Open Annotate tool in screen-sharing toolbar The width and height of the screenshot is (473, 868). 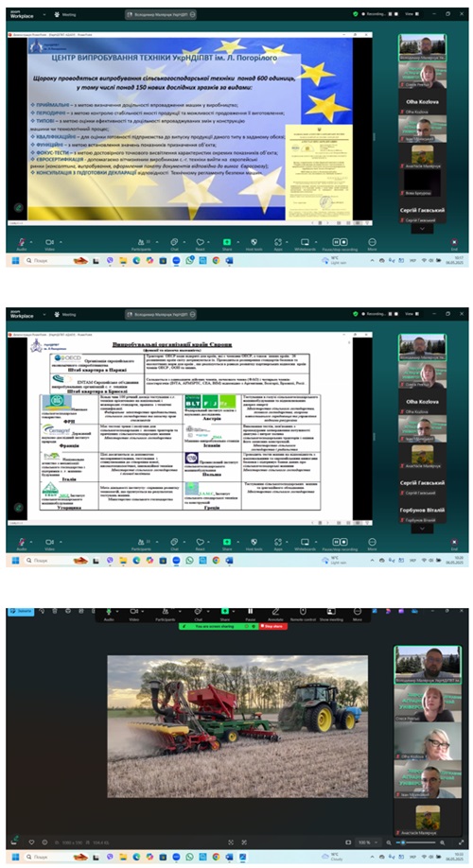(x=275, y=614)
